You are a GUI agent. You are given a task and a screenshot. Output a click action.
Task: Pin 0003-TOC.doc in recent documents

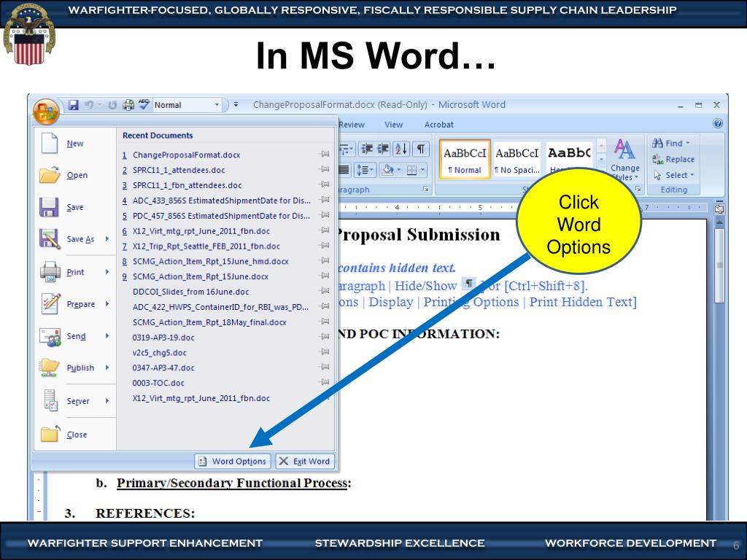pos(325,382)
